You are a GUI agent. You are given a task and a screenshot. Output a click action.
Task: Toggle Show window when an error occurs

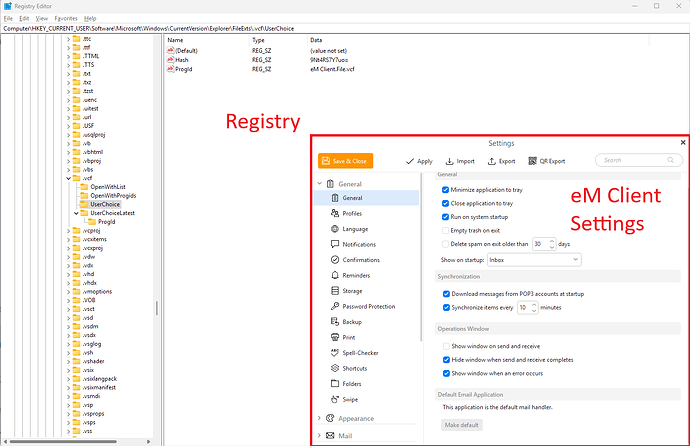coord(446,373)
